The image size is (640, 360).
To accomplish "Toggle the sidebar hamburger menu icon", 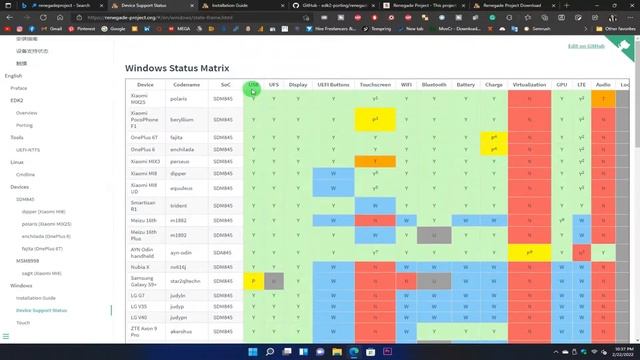I will click(6, 336).
